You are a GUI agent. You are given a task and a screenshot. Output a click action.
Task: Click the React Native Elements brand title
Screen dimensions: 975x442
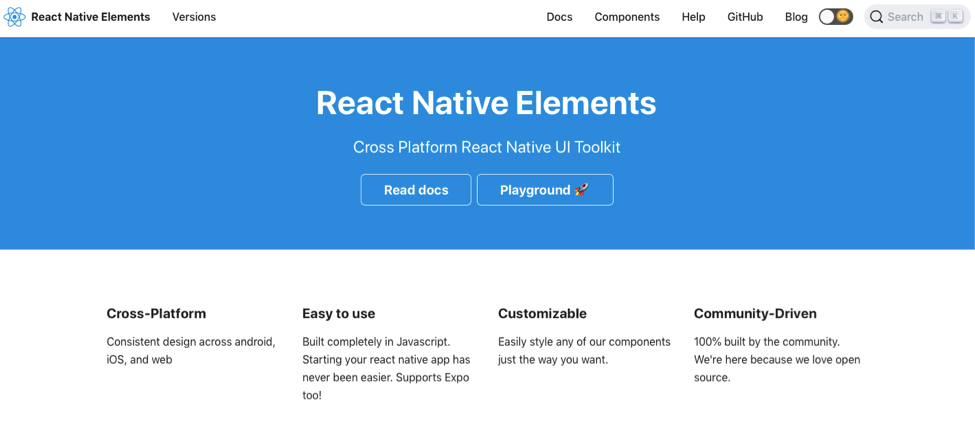pos(91,17)
